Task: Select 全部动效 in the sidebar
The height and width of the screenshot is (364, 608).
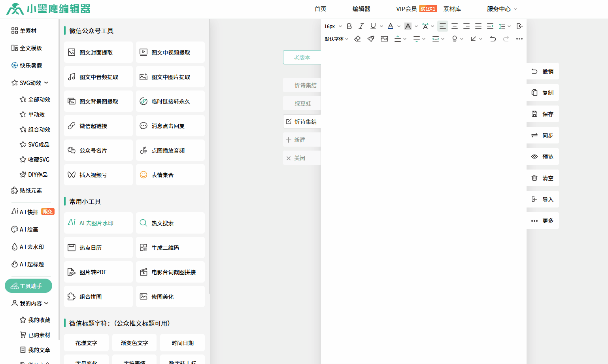Action: point(35,99)
